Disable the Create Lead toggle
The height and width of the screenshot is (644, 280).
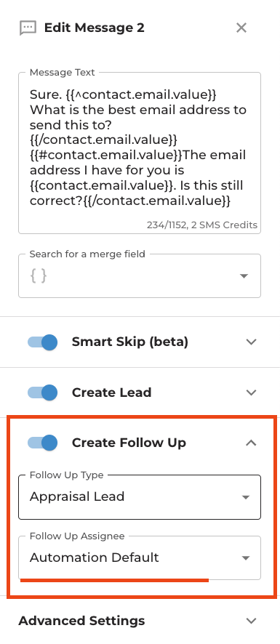pos(42,393)
